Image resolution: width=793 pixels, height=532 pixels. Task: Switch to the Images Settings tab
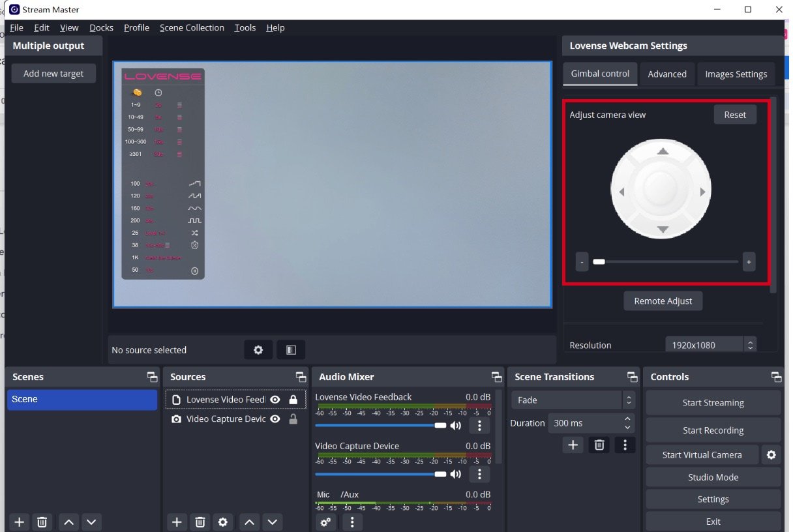[736, 74]
